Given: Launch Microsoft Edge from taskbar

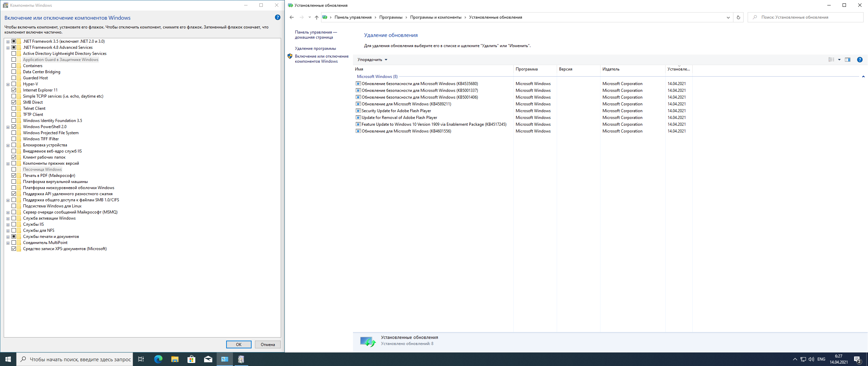Looking at the screenshot, I should click(x=158, y=359).
